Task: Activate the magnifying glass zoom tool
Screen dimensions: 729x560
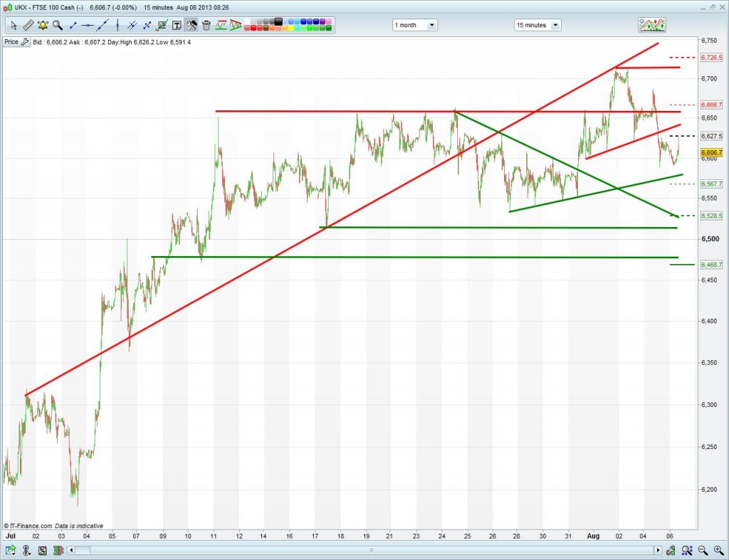Action: (57, 26)
